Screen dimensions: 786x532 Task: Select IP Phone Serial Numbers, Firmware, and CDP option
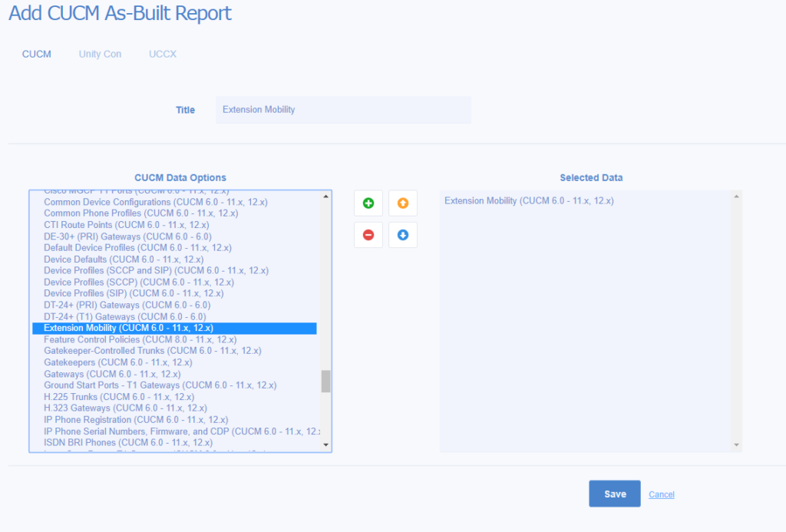[174, 431]
